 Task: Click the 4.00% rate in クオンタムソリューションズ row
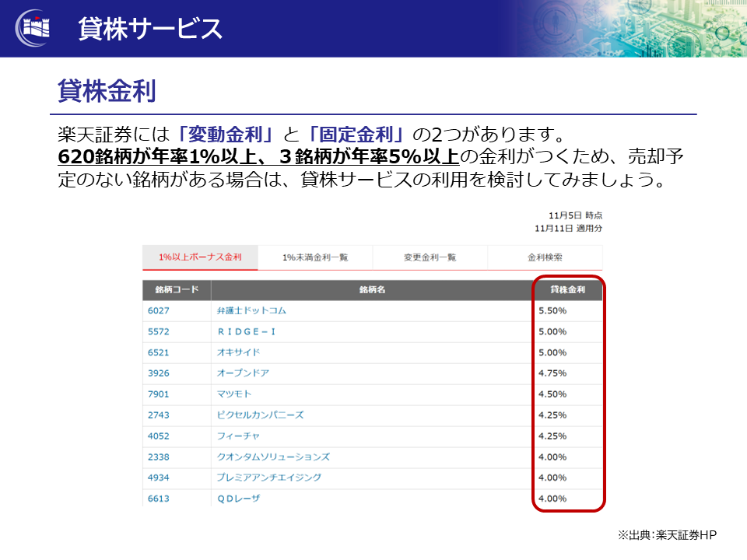tap(552, 457)
